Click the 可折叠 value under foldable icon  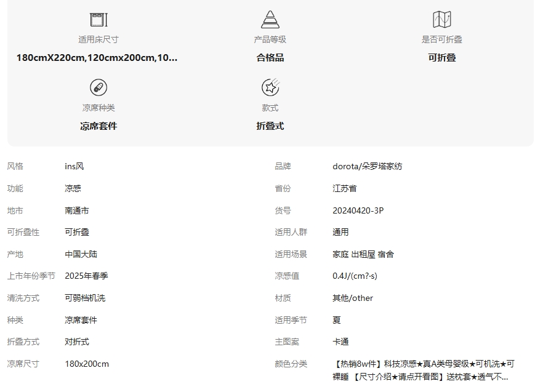point(441,58)
